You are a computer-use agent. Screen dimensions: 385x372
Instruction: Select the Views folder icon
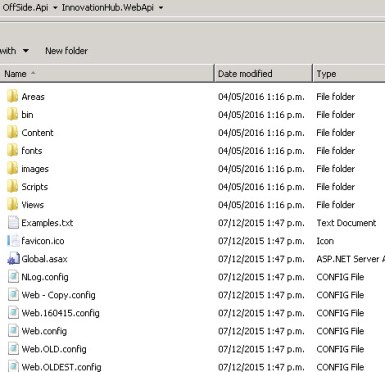[12, 204]
